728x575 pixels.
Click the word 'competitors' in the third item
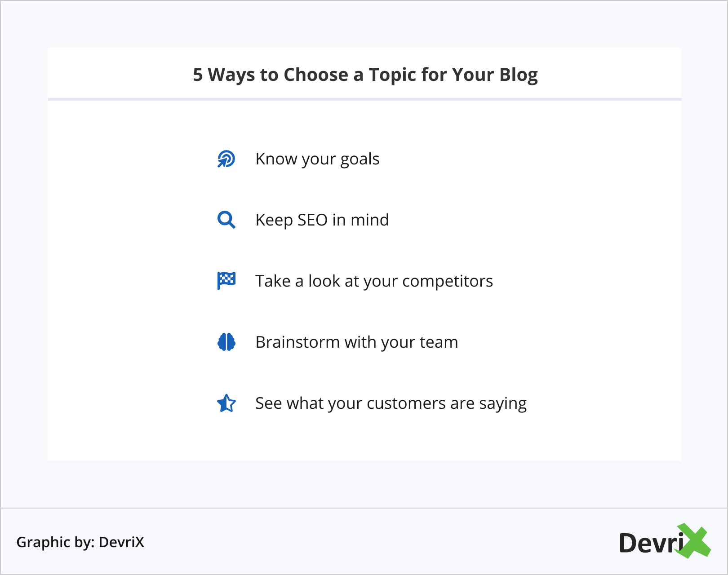447,281
